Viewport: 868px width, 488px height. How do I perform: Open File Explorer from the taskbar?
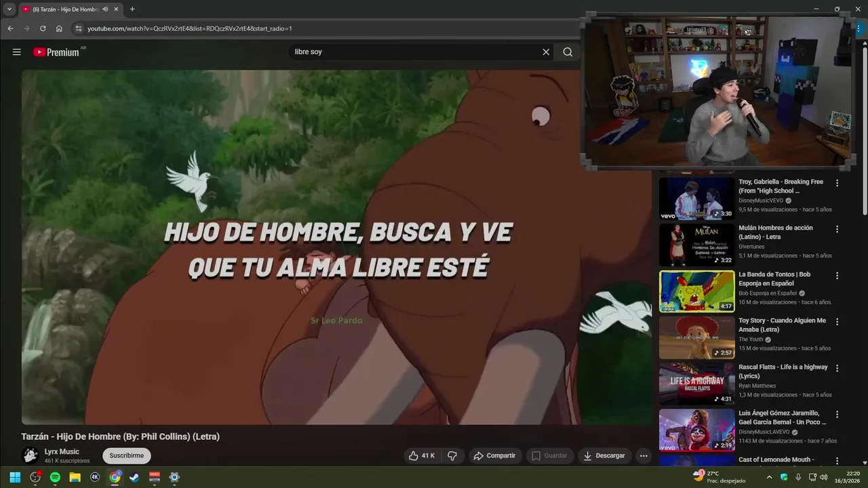75,477
